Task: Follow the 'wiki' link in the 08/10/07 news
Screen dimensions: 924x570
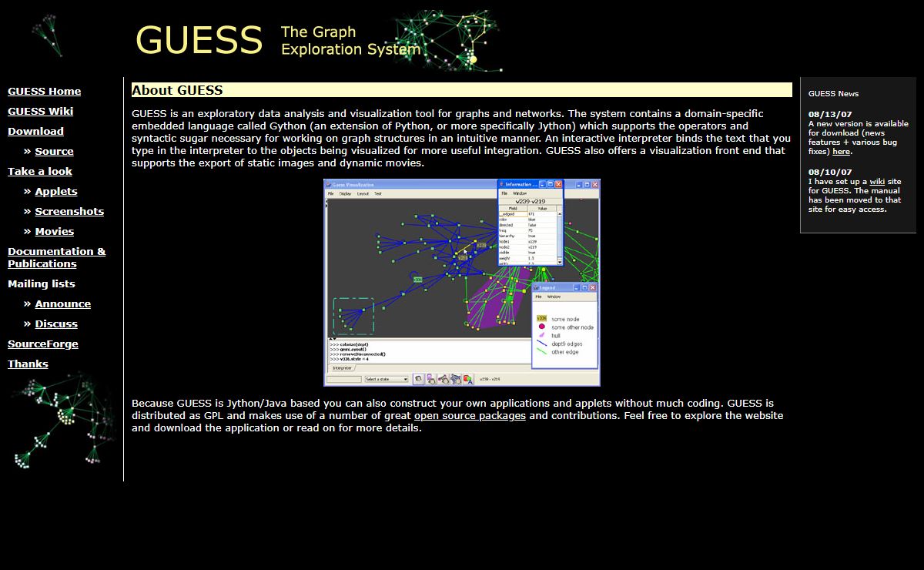Action: coord(876,182)
